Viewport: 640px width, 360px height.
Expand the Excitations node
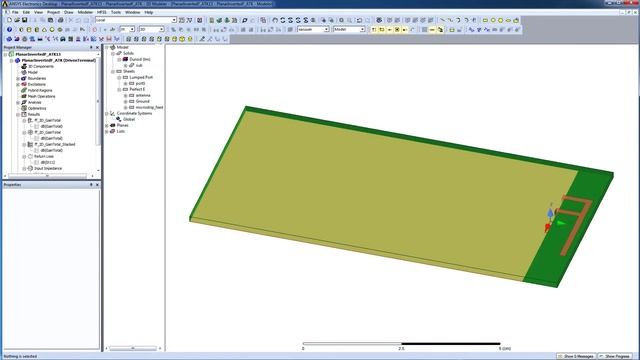click(x=18, y=84)
